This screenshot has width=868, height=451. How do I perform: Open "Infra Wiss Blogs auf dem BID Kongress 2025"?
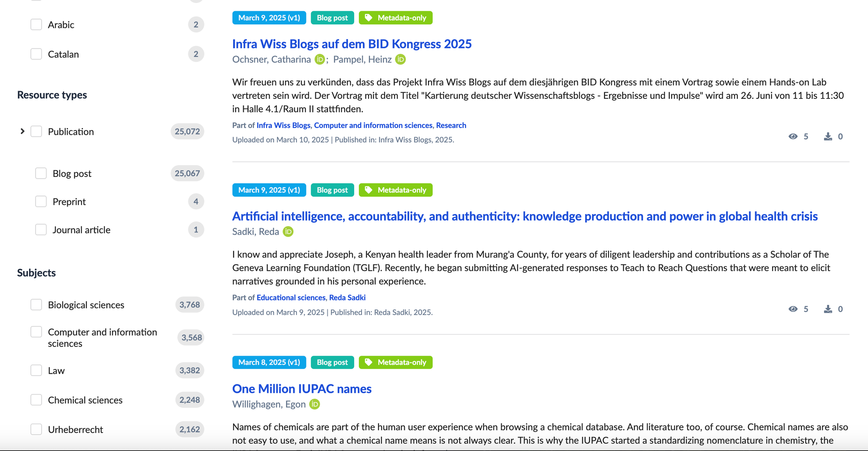click(x=352, y=44)
